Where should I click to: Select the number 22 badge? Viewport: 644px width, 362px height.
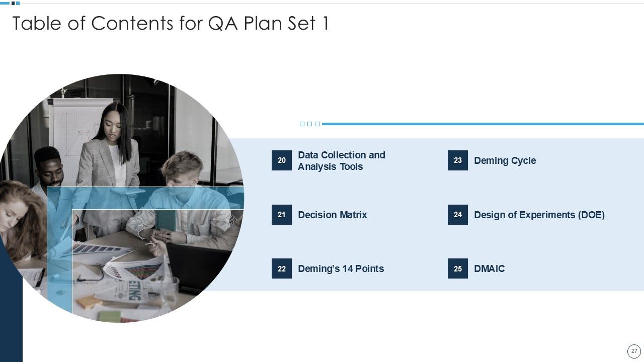click(x=282, y=268)
